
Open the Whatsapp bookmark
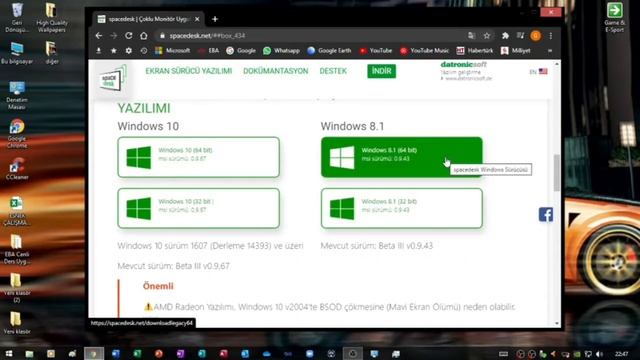click(x=282, y=51)
